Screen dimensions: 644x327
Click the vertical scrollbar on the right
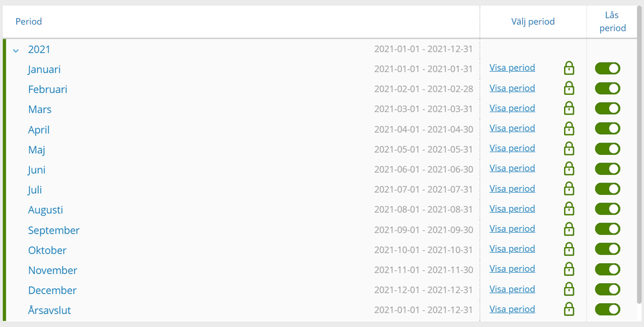639,161
